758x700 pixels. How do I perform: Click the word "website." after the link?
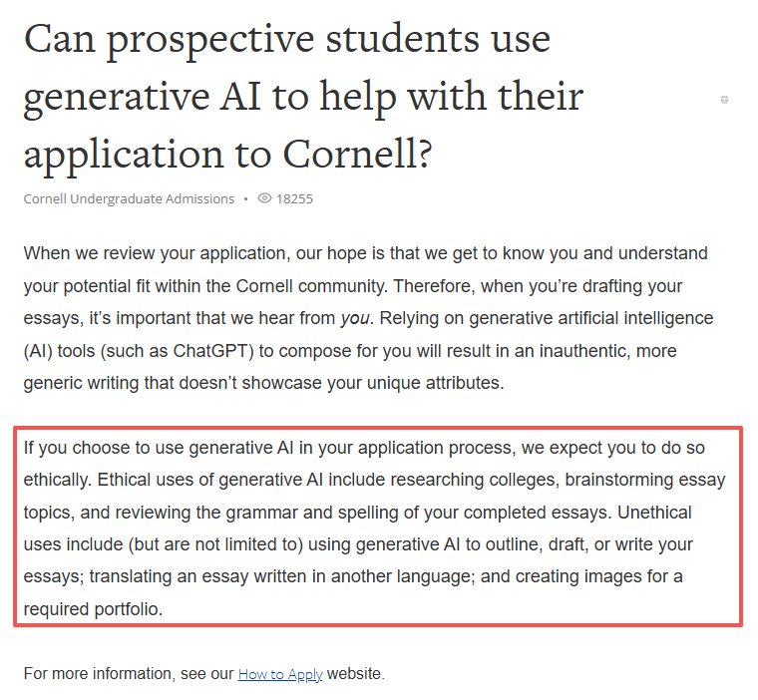pyautogui.click(x=355, y=674)
